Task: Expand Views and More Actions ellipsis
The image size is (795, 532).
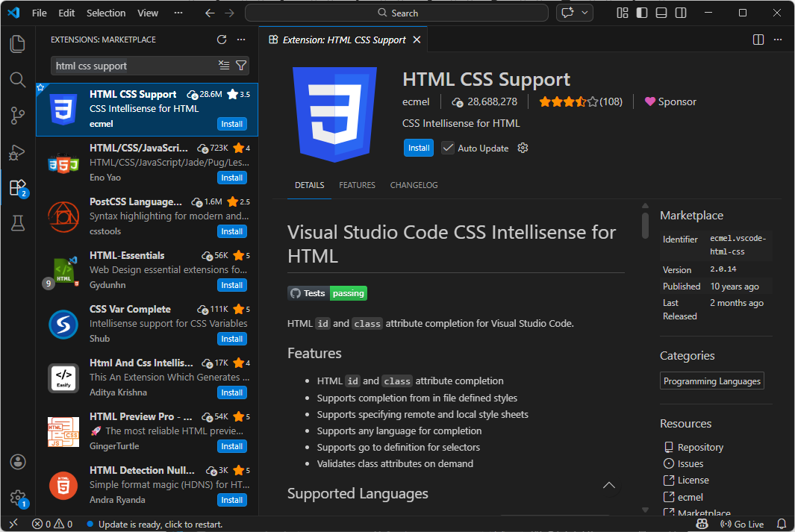Action: [241, 40]
